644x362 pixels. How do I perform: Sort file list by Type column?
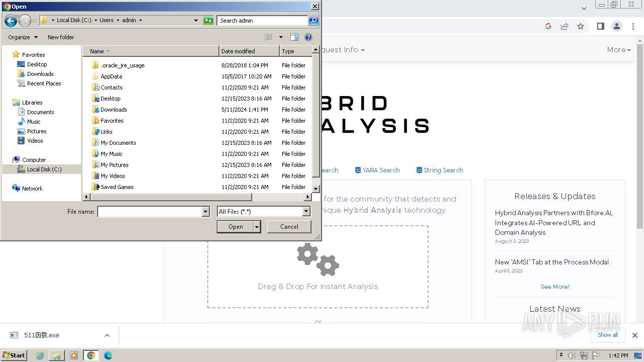295,51
